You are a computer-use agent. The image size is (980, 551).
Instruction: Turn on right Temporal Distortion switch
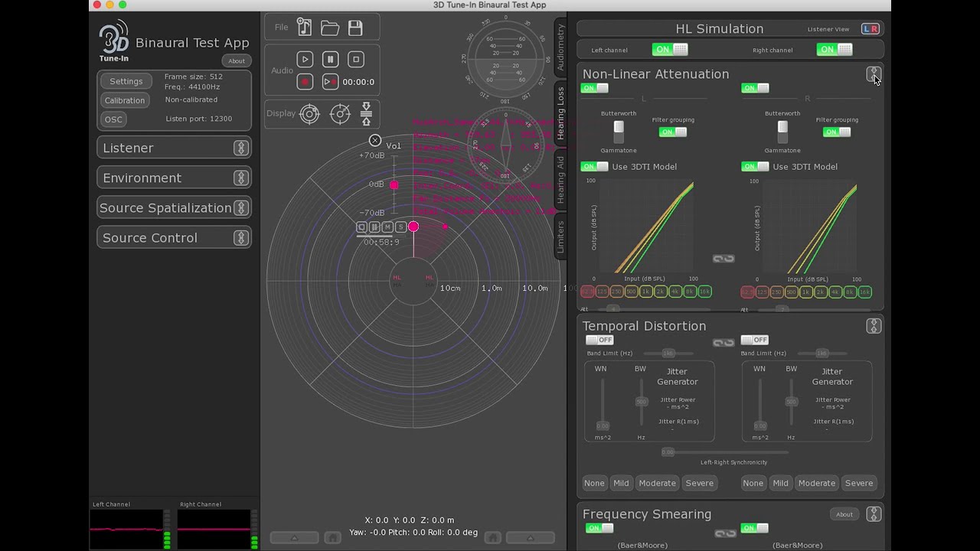point(754,340)
